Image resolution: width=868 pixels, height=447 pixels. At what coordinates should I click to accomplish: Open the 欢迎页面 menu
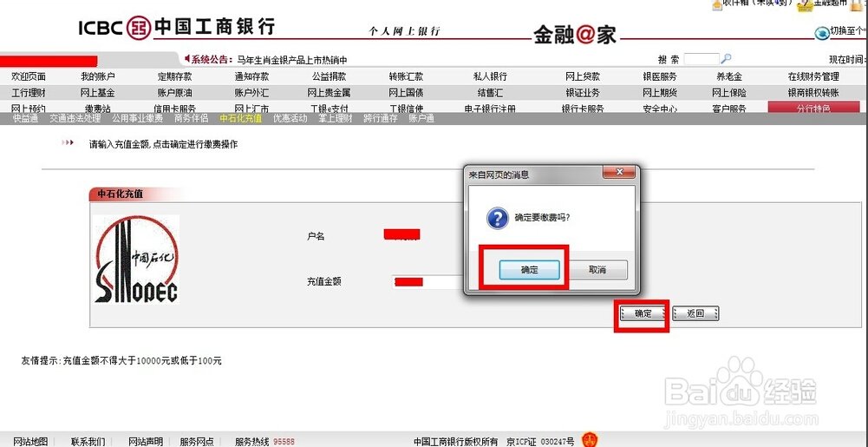[29, 76]
